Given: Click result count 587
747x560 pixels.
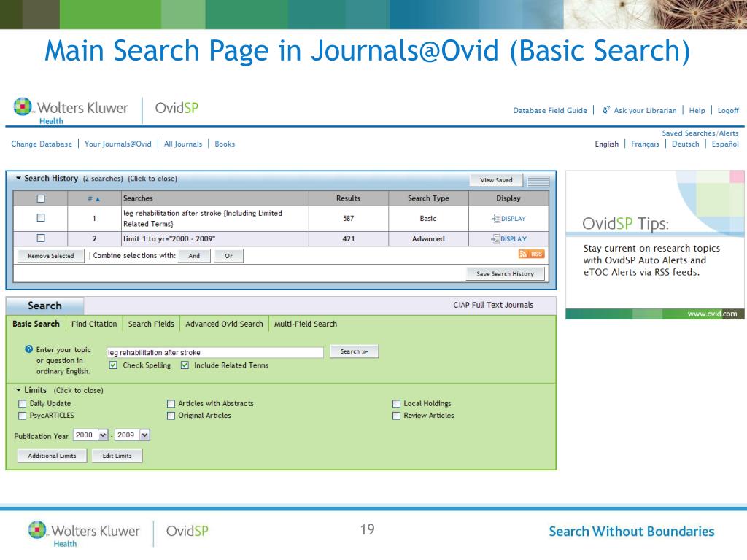Looking at the screenshot, I should point(348,218).
